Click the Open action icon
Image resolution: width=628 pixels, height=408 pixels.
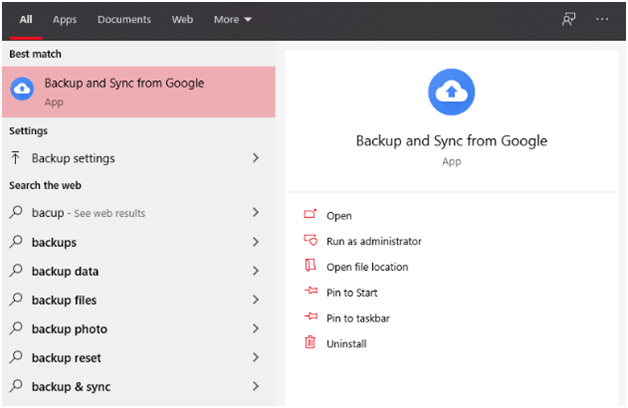(310, 214)
